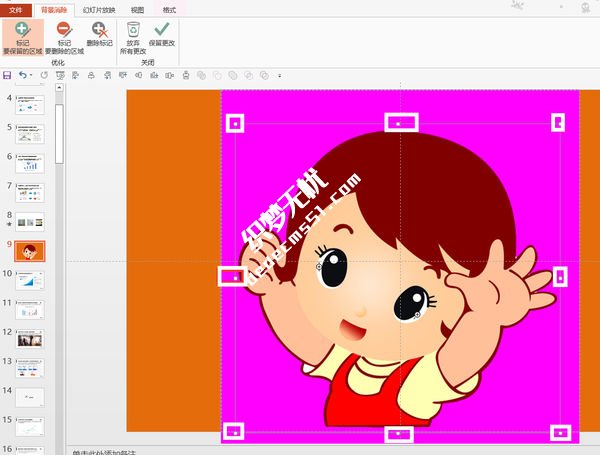Select slide 10 thumbnail
This screenshot has width=600, height=455.
[31, 280]
